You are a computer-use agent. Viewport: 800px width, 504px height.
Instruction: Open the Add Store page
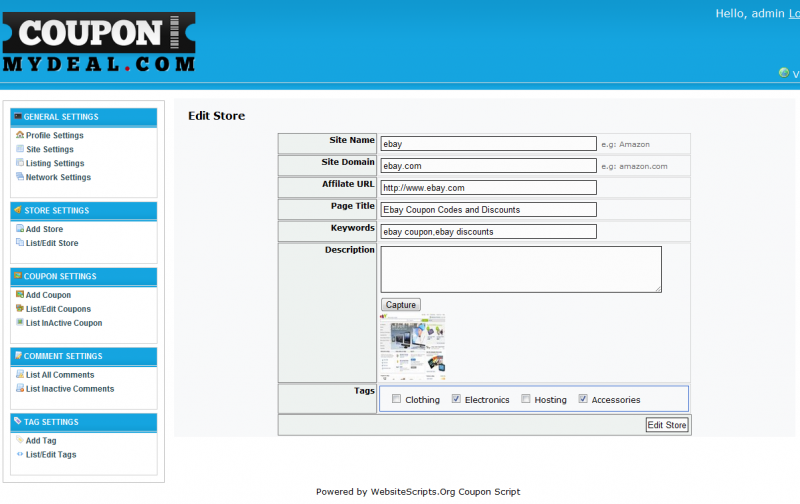[x=44, y=229]
